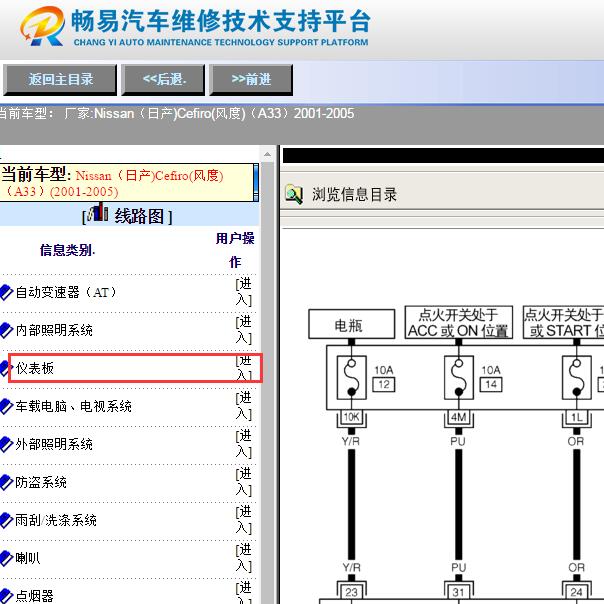Image resolution: width=604 pixels, height=604 pixels.
Task: Click the blue icon beside 点烟器
Action: pos(6,596)
